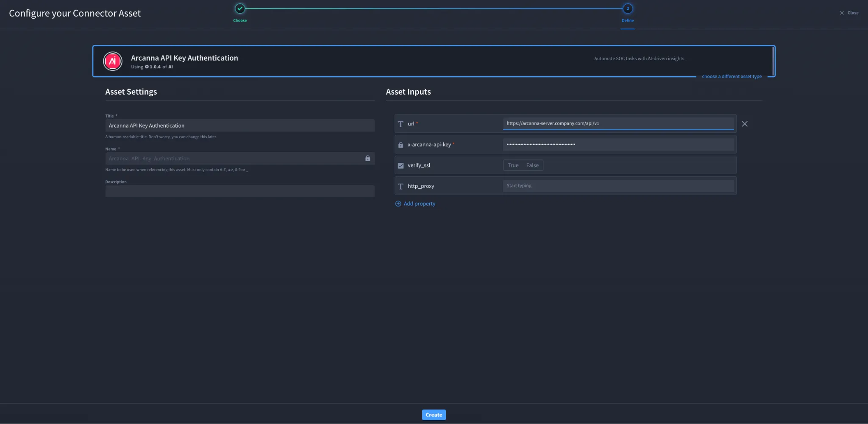868x424 pixels.
Task: Click the Arcanna AI logo icon
Action: [113, 61]
